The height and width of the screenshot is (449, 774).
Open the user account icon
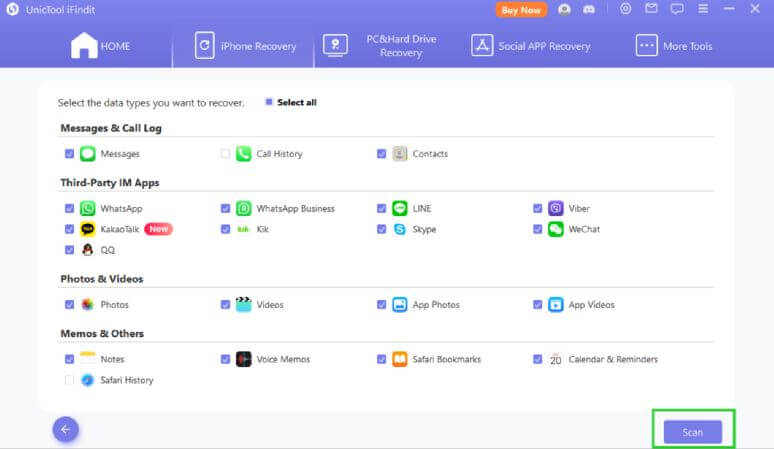point(564,9)
